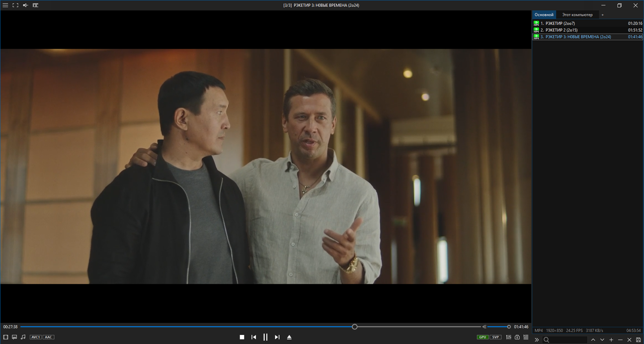Open the audio settings music note icon
The width and height of the screenshot is (644, 344).
point(23,337)
